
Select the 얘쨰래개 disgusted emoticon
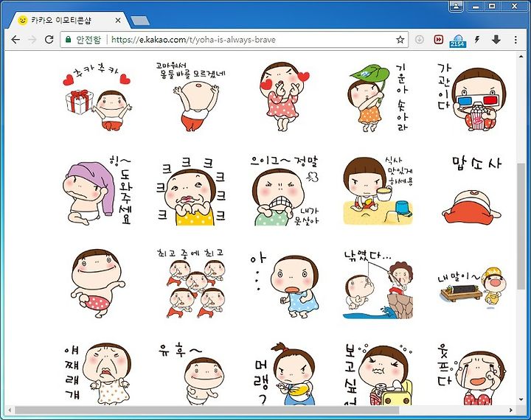97,374
